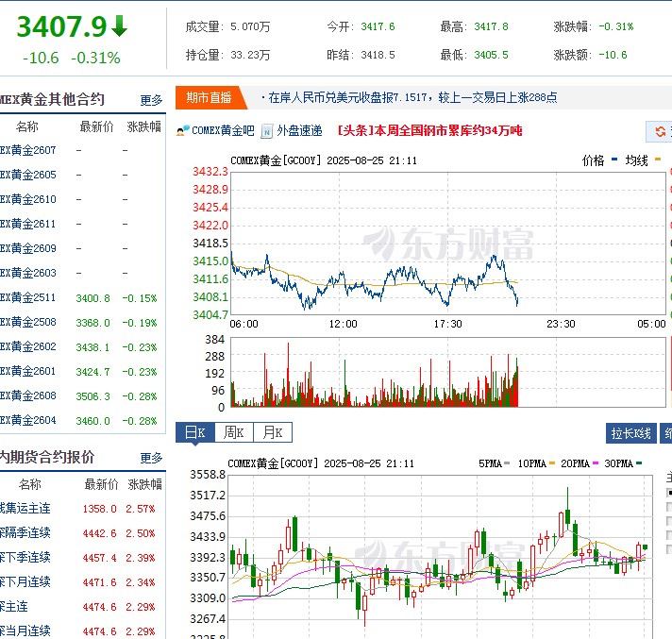Click 更多 beside 黄金其他合约
The image size is (672, 639).
[x=151, y=100]
